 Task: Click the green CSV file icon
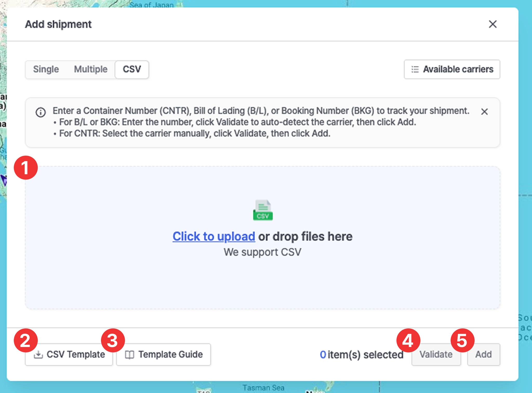click(263, 210)
